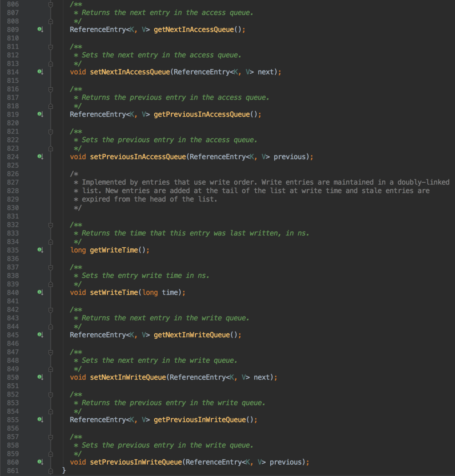Click gutter icon beside setWriteTime method
The width and height of the screenshot is (455, 476).
[x=40, y=292]
